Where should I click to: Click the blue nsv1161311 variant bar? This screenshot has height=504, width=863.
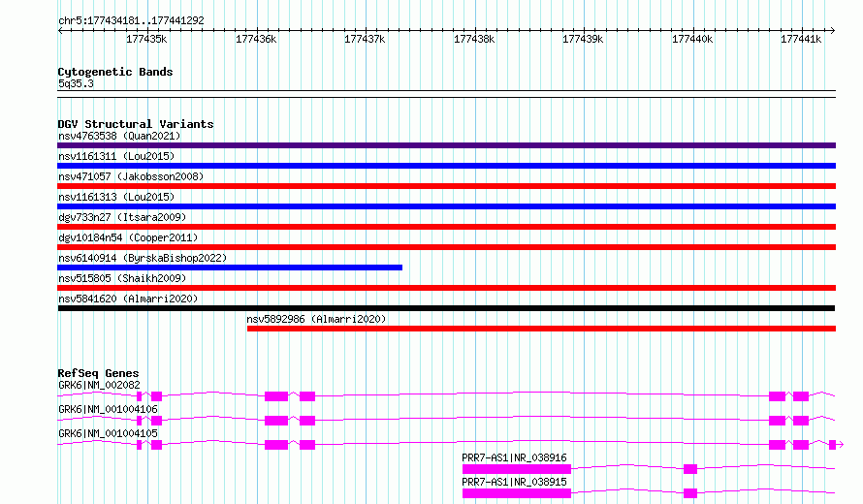446,166
